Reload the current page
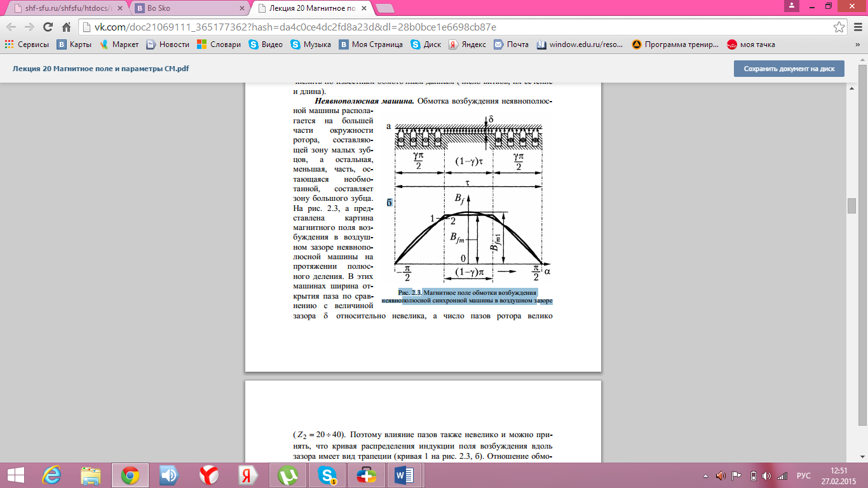This screenshot has height=488, width=868. coord(48,27)
